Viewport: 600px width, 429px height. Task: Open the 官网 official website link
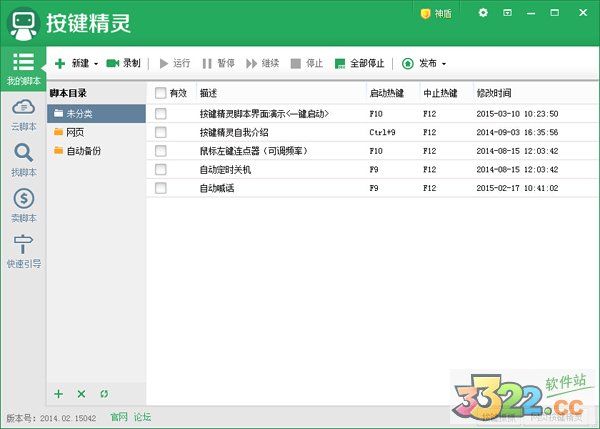pyautogui.click(x=119, y=417)
